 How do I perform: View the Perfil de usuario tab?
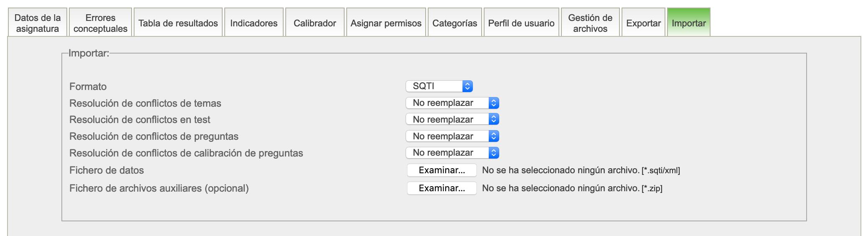pos(521,23)
